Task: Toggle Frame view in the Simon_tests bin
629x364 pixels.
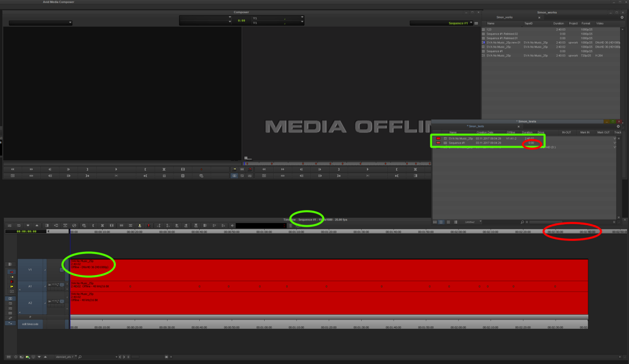Action: (x=448, y=222)
